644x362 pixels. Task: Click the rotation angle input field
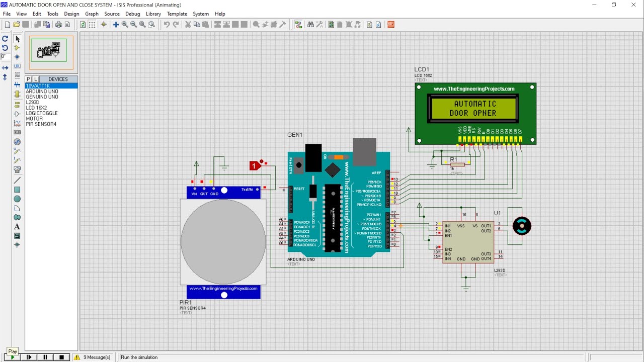(x=5, y=57)
